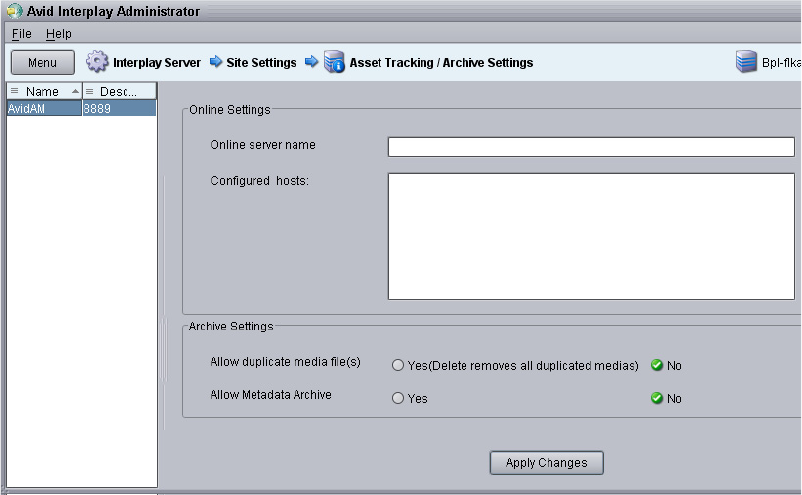Click the Bpl-flka server label
802x495 pixels.
click(x=781, y=62)
